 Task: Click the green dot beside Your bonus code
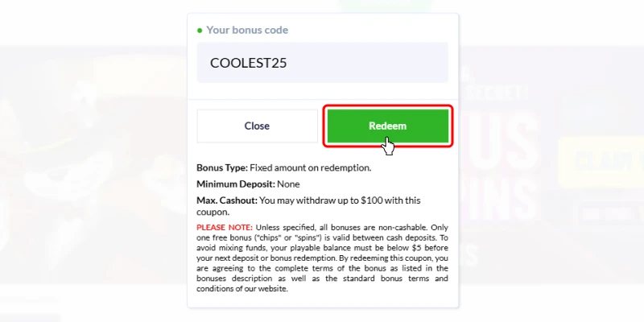tap(200, 30)
